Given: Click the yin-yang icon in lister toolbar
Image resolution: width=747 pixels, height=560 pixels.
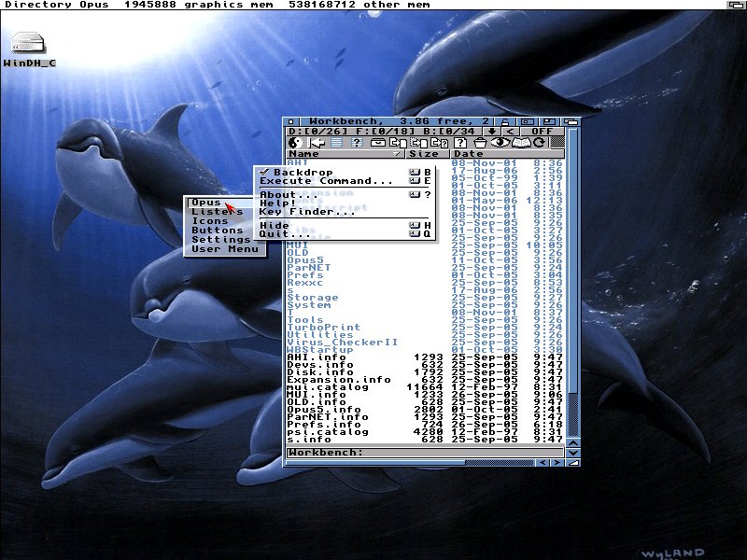Looking at the screenshot, I should tap(295, 143).
